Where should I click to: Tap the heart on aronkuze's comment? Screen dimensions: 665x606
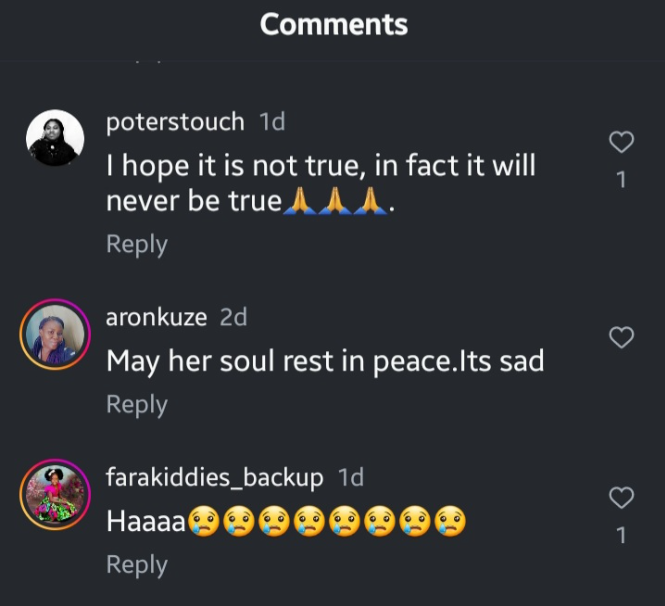tap(621, 338)
